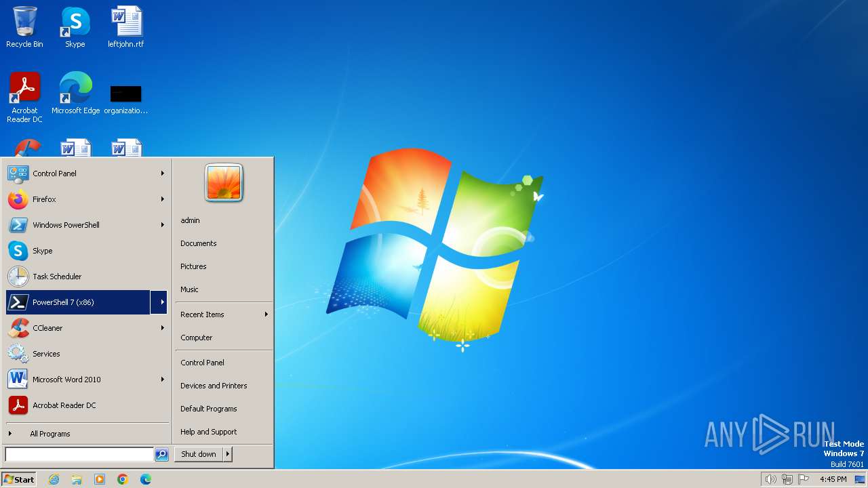
Task: Focus the Start menu search box
Action: pyautogui.click(x=79, y=455)
